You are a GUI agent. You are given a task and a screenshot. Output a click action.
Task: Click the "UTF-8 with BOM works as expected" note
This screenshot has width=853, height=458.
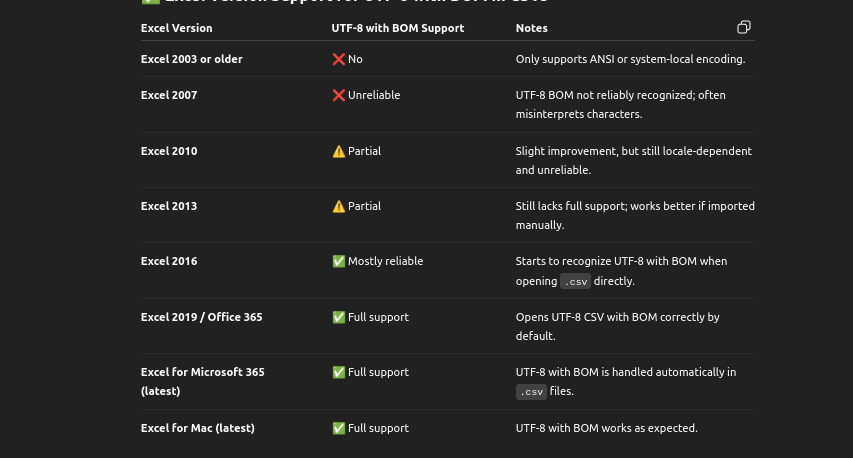click(606, 428)
